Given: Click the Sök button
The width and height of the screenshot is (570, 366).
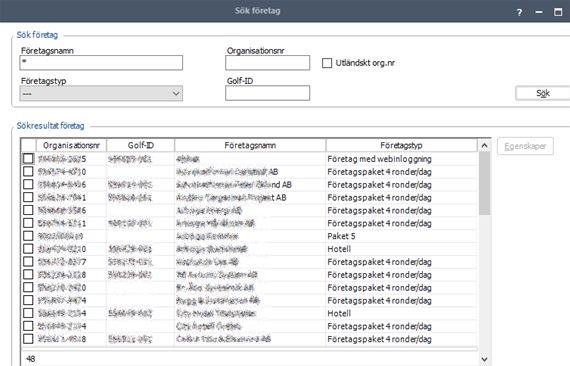Looking at the screenshot, I should click(x=542, y=93).
